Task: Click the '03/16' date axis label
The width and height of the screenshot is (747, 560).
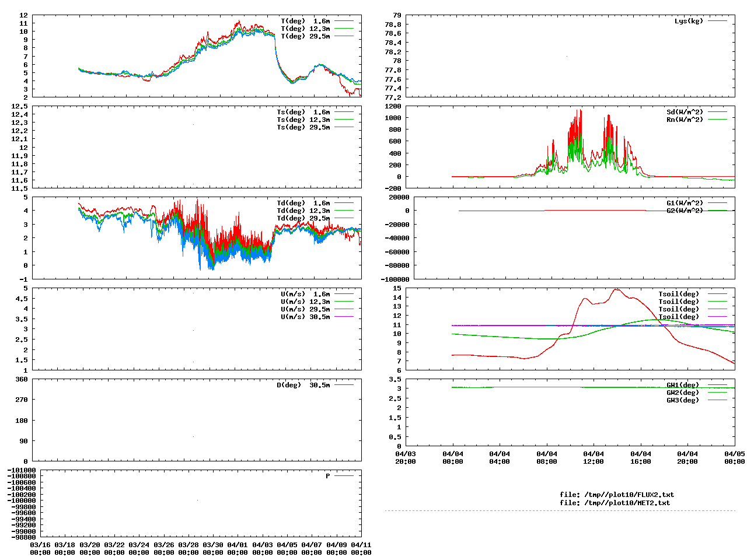Action: 40,545
